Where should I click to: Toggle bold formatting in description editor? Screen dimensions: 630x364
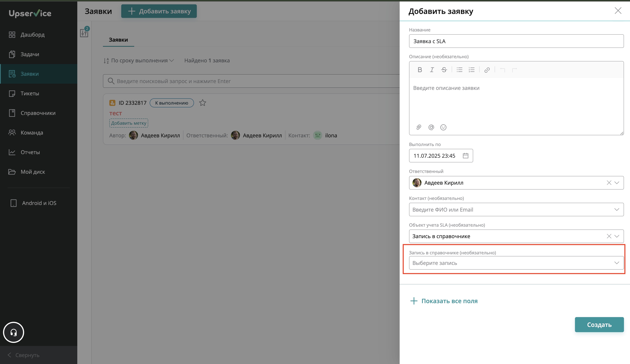click(420, 70)
